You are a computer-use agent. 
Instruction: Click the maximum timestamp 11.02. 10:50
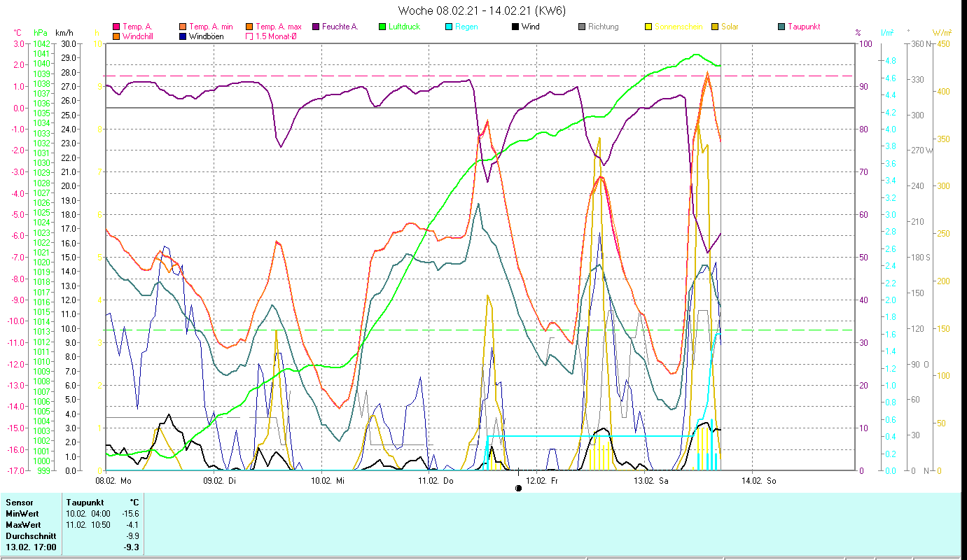click(x=88, y=525)
